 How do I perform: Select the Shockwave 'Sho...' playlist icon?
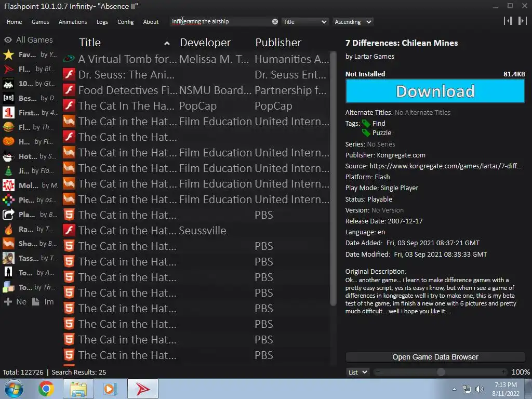[x=8, y=244]
